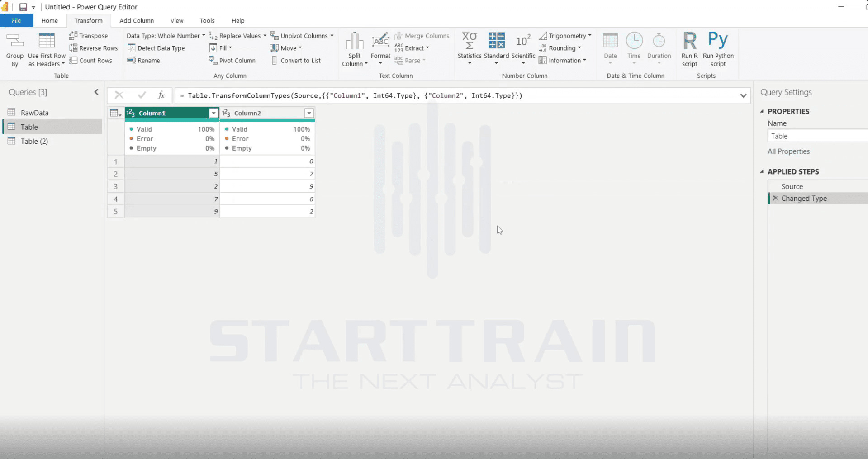The width and height of the screenshot is (868, 459).
Task: Switch to the Add Column tab
Action: [x=137, y=21]
